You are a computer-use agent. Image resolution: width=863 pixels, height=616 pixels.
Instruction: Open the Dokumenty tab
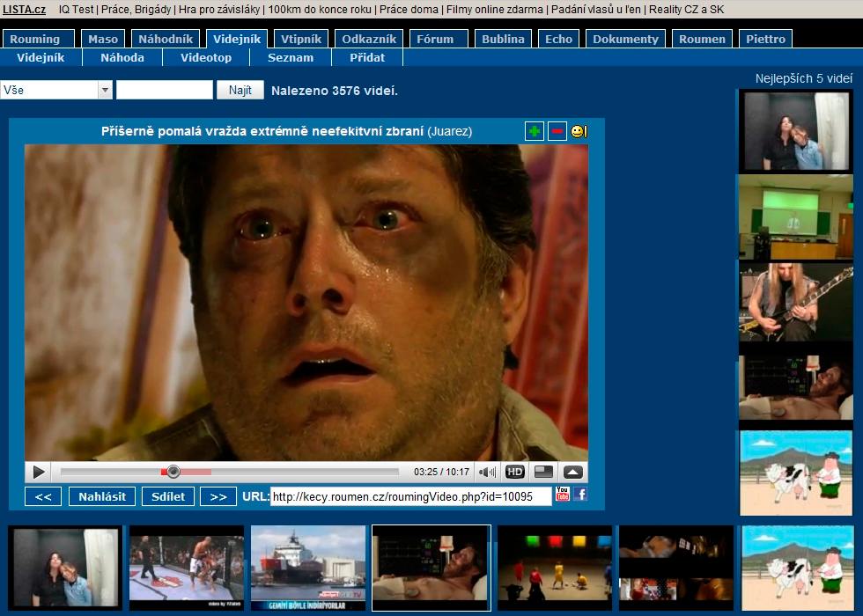click(625, 39)
